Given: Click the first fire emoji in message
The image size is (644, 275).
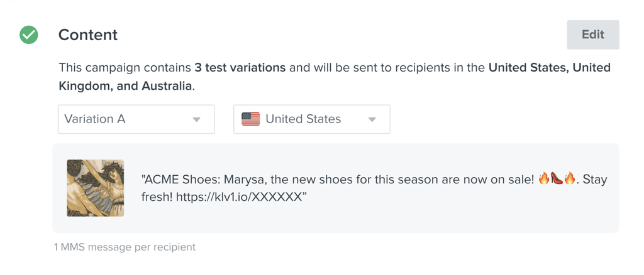Looking at the screenshot, I should coord(544,179).
